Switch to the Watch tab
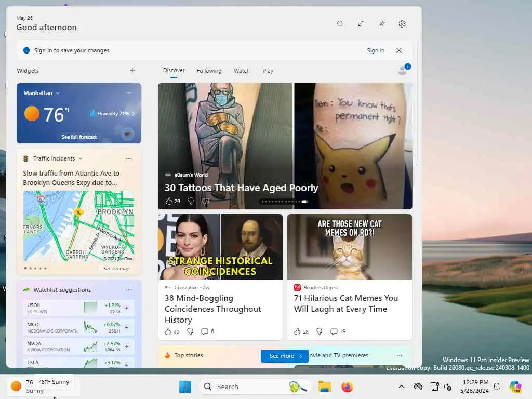 click(x=242, y=71)
